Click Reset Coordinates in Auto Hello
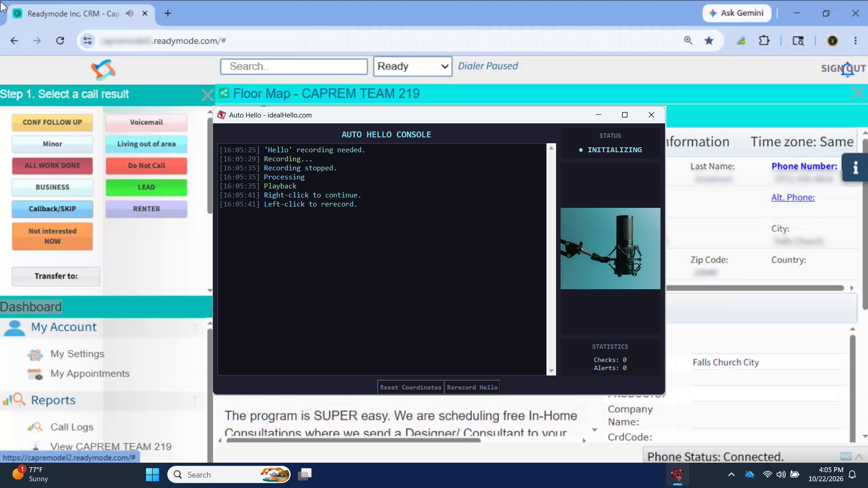Screen dimensions: 868x488 click(x=410, y=387)
